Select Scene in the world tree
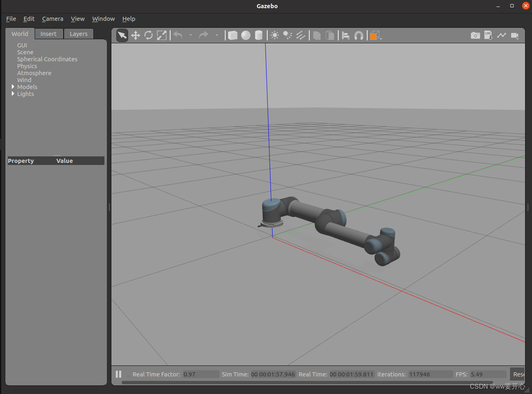532x394 pixels. (x=25, y=52)
